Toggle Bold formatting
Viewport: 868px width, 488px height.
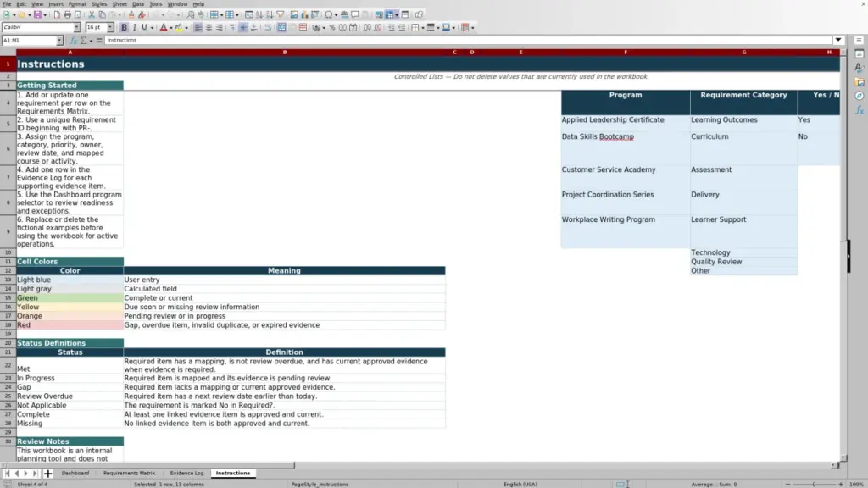[x=124, y=27]
